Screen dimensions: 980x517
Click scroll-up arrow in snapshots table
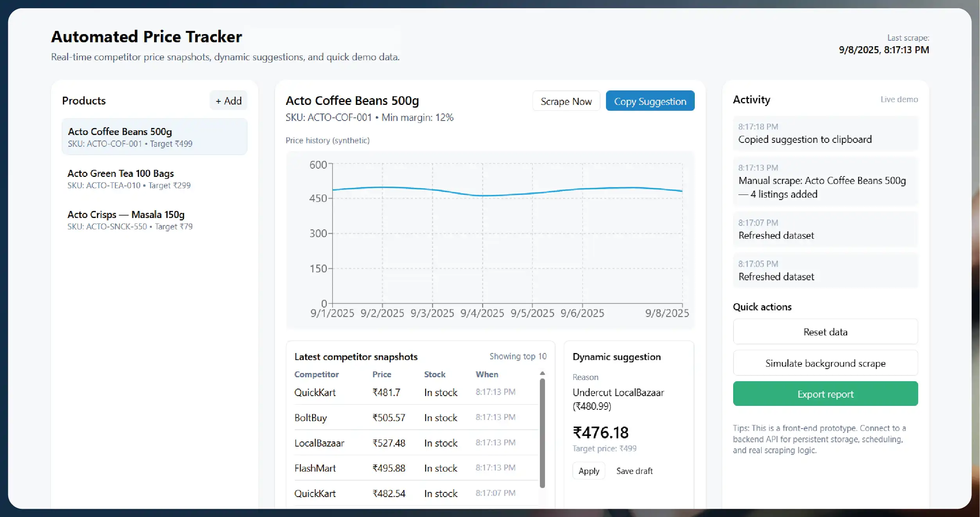(x=542, y=373)
